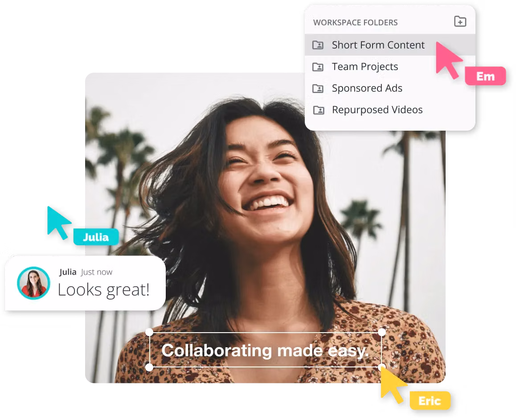Click the yellow Eric name tag
Image resolution: width=516 pixels, height=420 pixels.
point(430,401)
